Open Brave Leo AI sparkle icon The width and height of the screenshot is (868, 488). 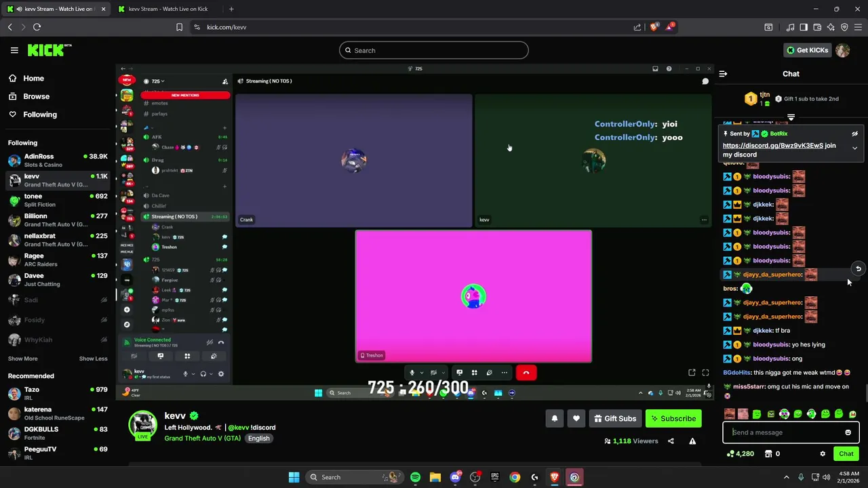pyautogui.click(x=831, y=27)
